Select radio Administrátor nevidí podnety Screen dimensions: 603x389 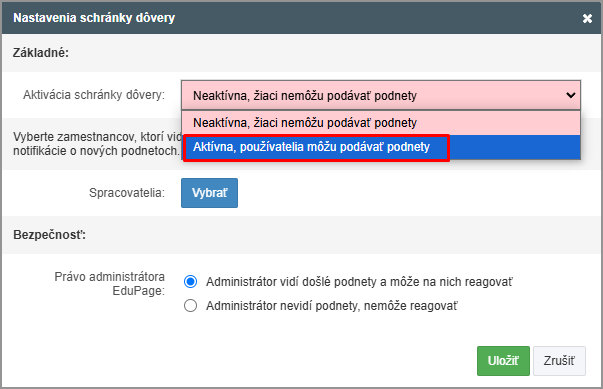(x=190, y=306)
